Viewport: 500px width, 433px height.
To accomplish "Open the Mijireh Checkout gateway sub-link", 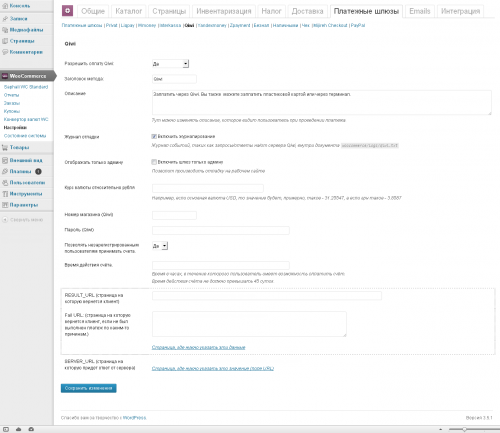I will click(x=330, y=25).
